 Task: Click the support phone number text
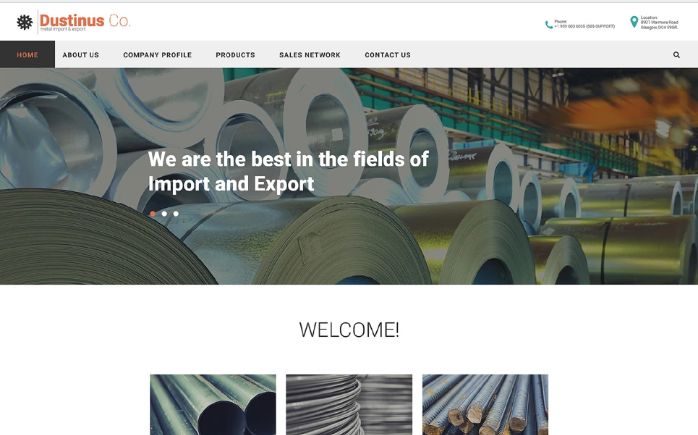pyautogui.click(x=584, y=26)
